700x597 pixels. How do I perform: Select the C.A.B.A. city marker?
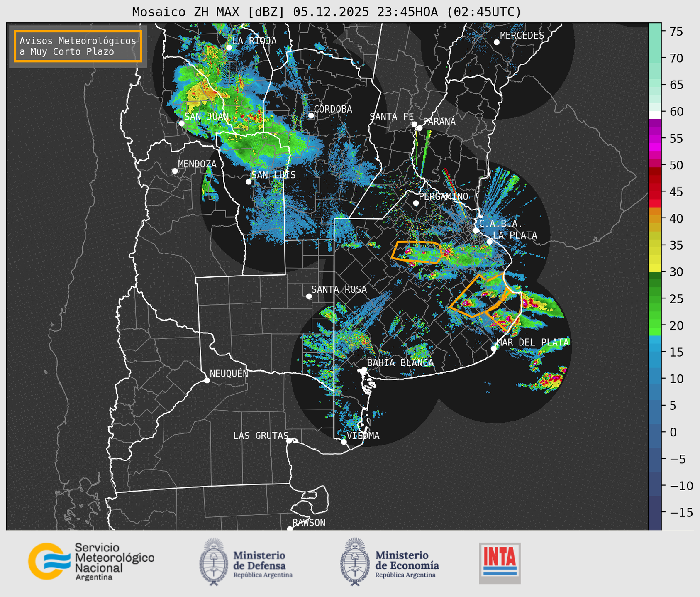click(x=476, y=230)
